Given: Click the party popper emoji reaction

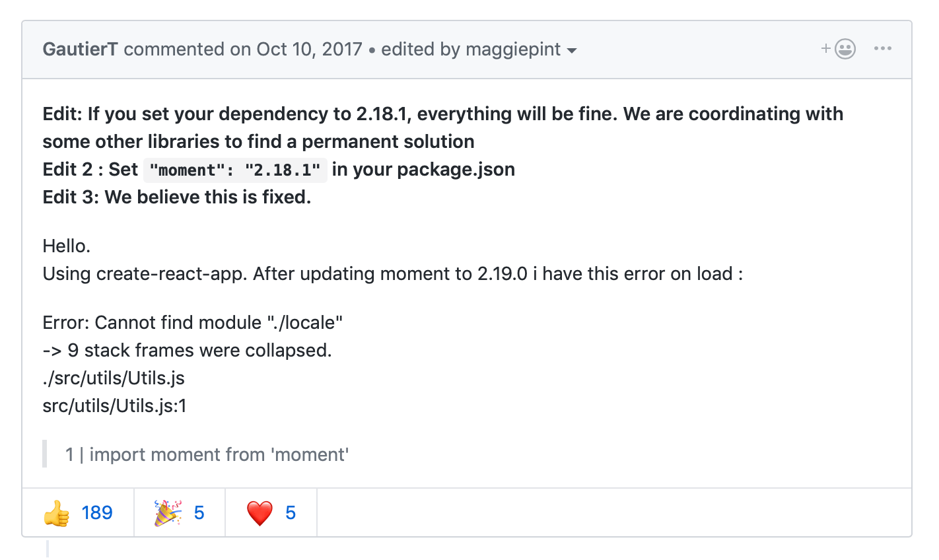Looking at the screenshot, I should pyautogui.click(x=168, y=513).
